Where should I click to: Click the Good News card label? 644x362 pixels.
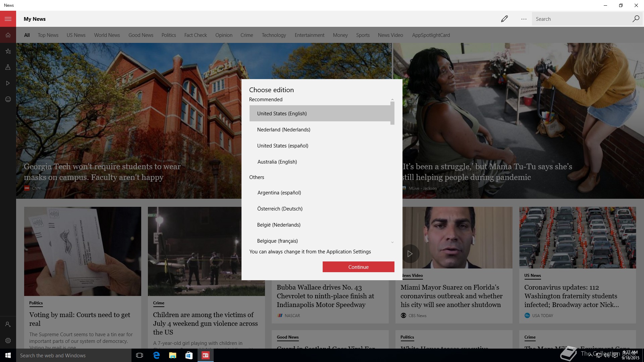[287, 337]
